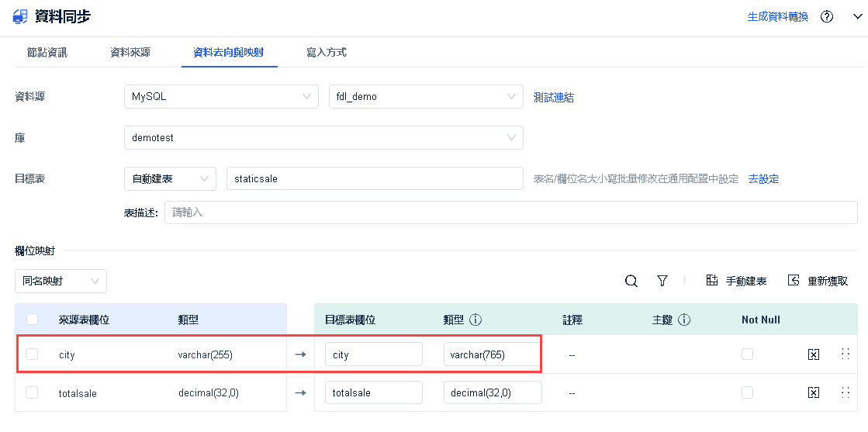Select the city source row checkbox
This screenshot has height=432, width=868.
(x=32, y=354)
